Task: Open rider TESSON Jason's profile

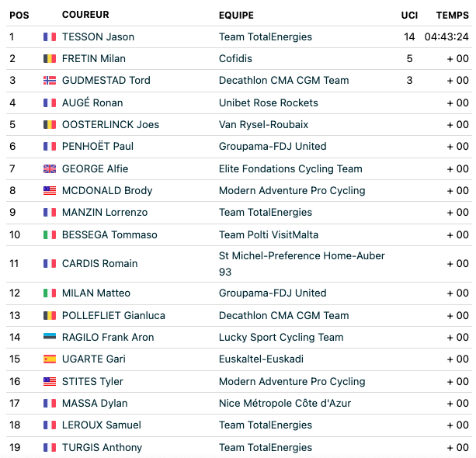Action: pyautogui.click(x=98, y=37)
